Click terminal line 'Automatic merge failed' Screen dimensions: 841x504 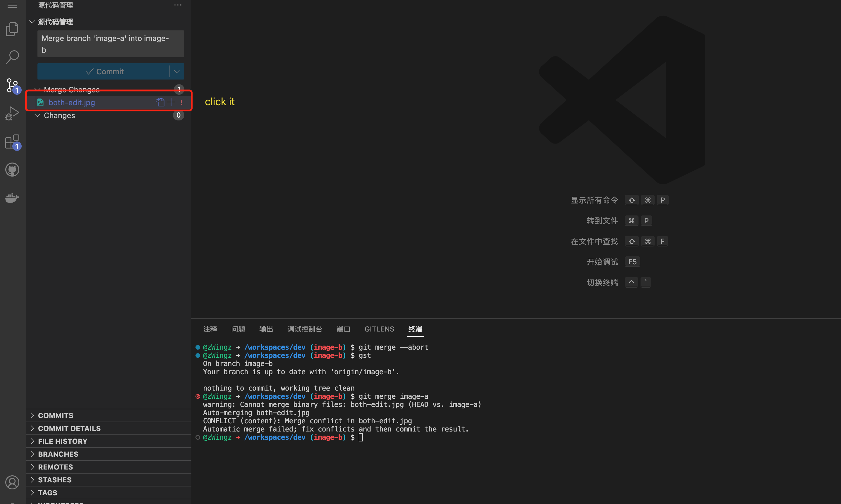coord(336,429)
